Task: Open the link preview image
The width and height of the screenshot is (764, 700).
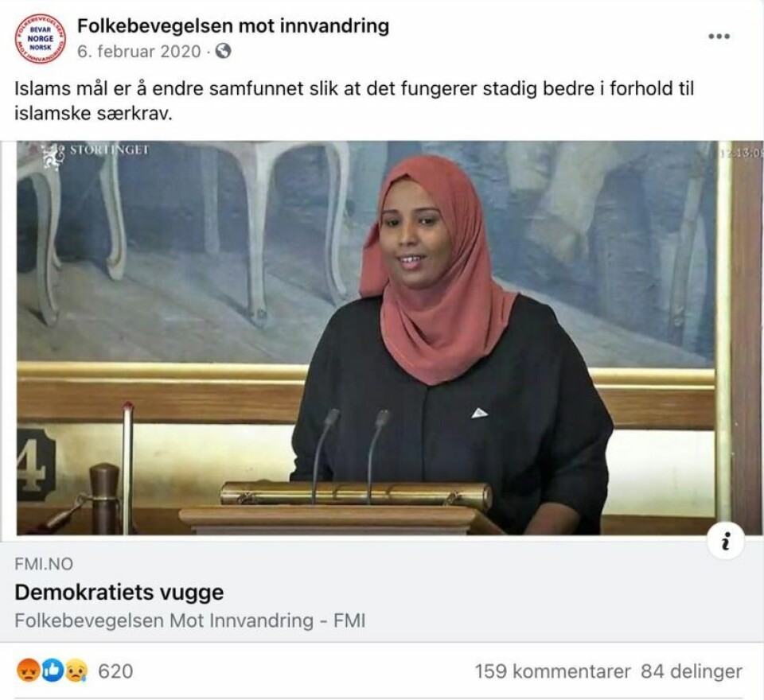Action: coord(382,338)
